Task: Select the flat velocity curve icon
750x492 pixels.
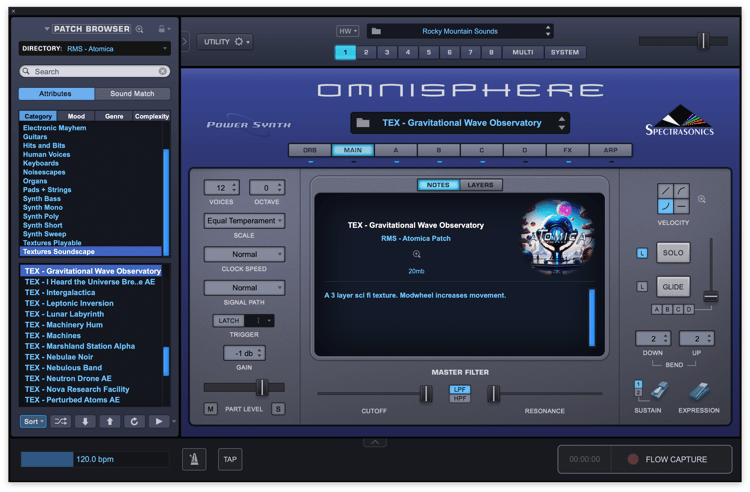Action: pos(681,207)
